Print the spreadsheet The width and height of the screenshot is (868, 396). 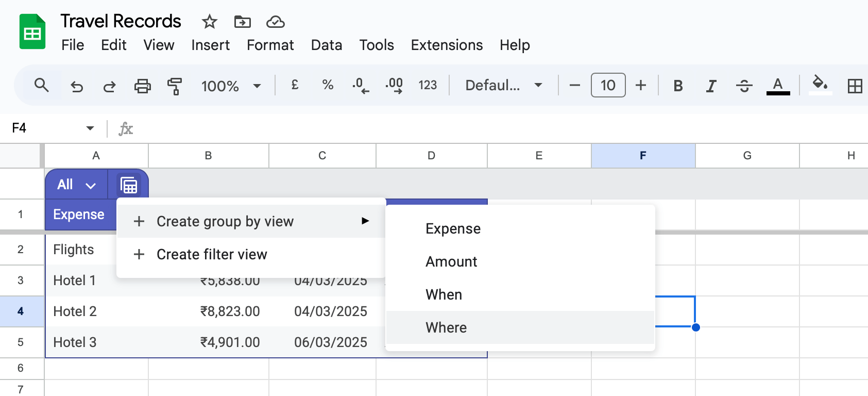142,86
